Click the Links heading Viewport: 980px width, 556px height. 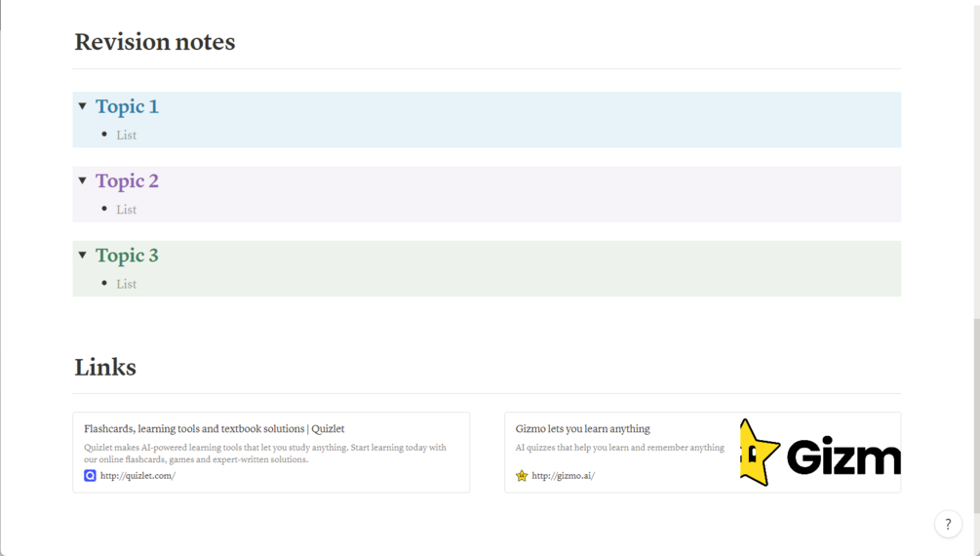105,367
